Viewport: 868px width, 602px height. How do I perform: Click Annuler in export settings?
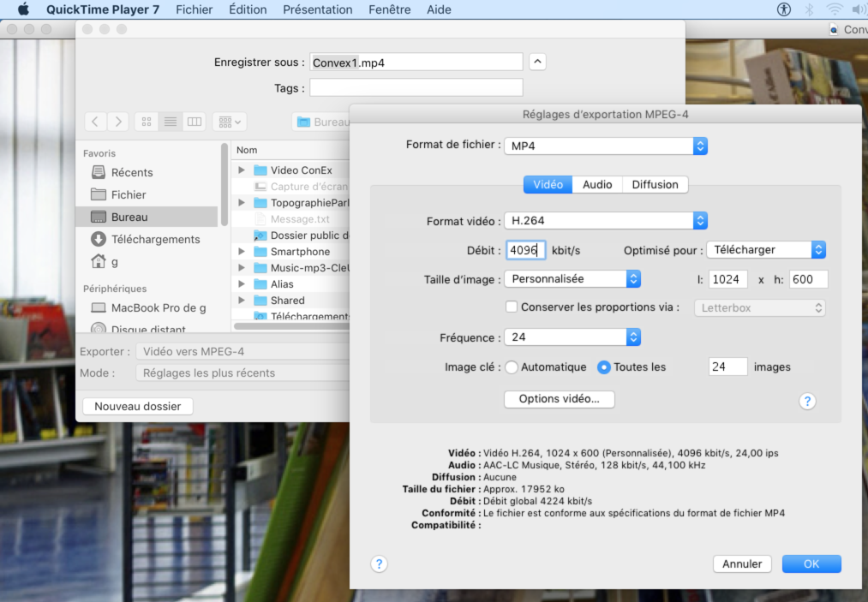742,563
